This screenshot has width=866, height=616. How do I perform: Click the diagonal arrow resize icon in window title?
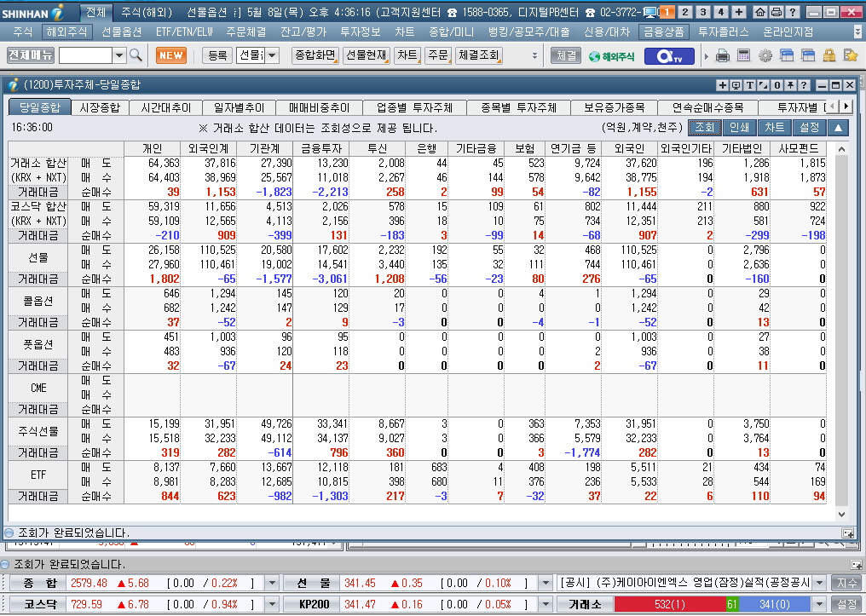click(763, 85)
